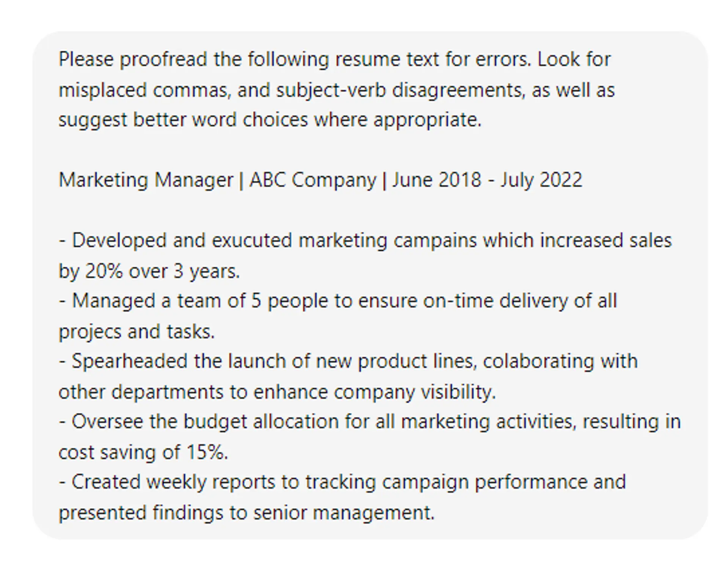
Task: Click the "June 2018 - July 2022" date range
Action: point(487,180)
